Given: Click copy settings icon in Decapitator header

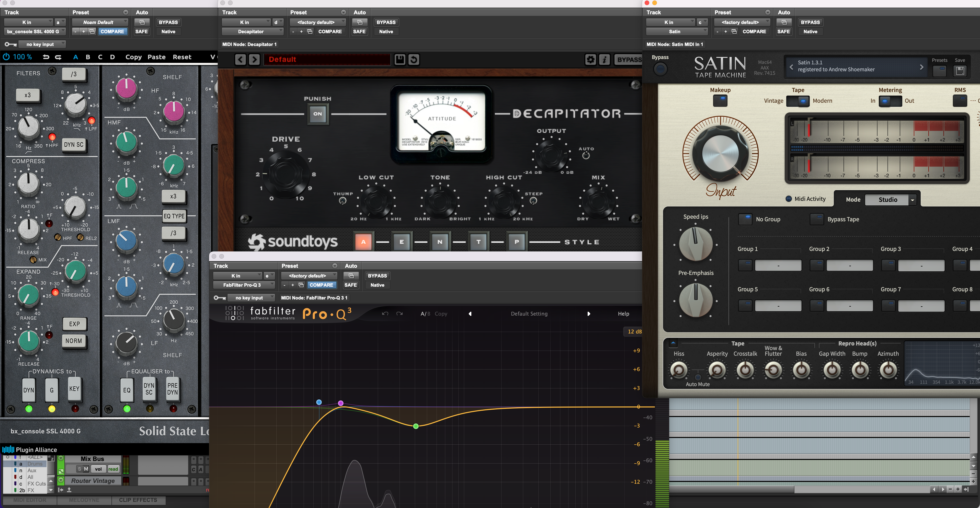Looking at the screenshot, I should tap(310, 32).
